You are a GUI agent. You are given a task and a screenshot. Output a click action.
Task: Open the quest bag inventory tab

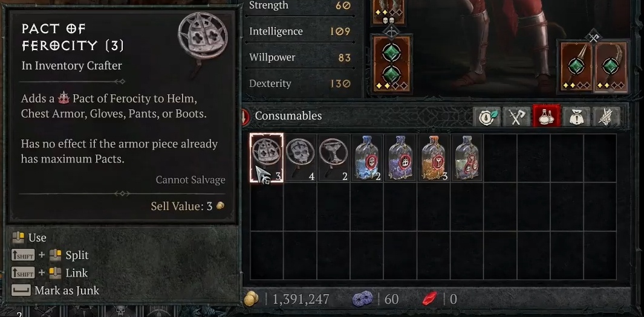click(x=576, y=116)
